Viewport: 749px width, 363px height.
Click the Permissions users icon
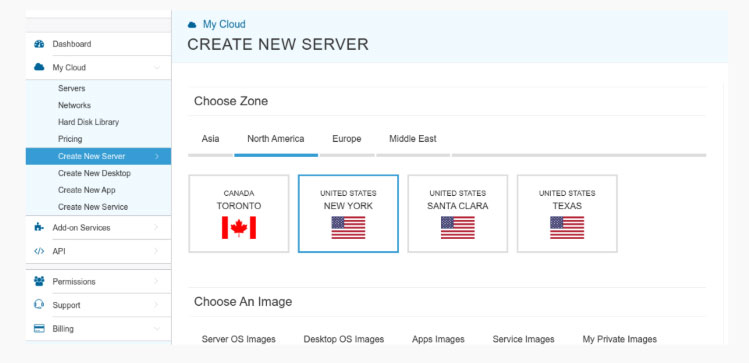pos(39,281)
